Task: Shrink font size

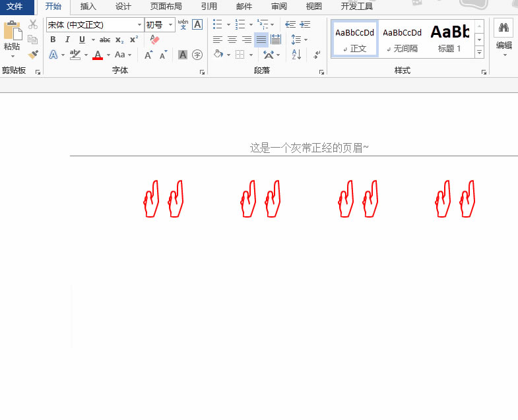Action: point(163,55)
